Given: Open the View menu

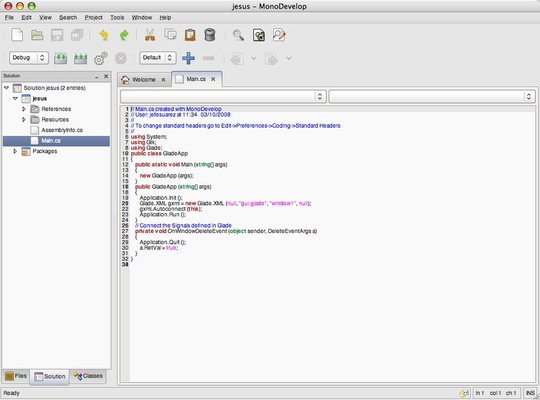Looking at the screenshot, I should coord(45,17).
